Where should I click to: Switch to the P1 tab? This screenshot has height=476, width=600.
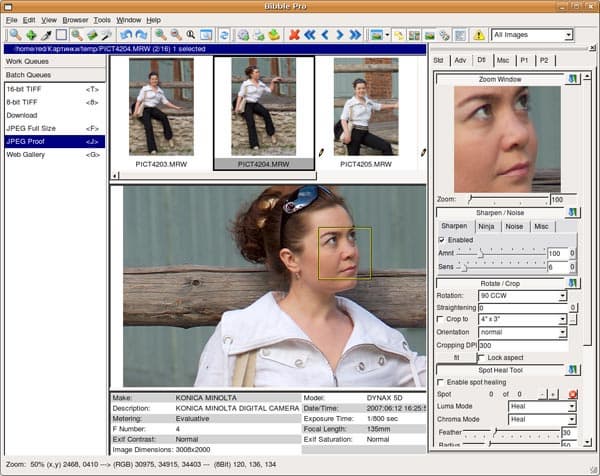(524, 60)
